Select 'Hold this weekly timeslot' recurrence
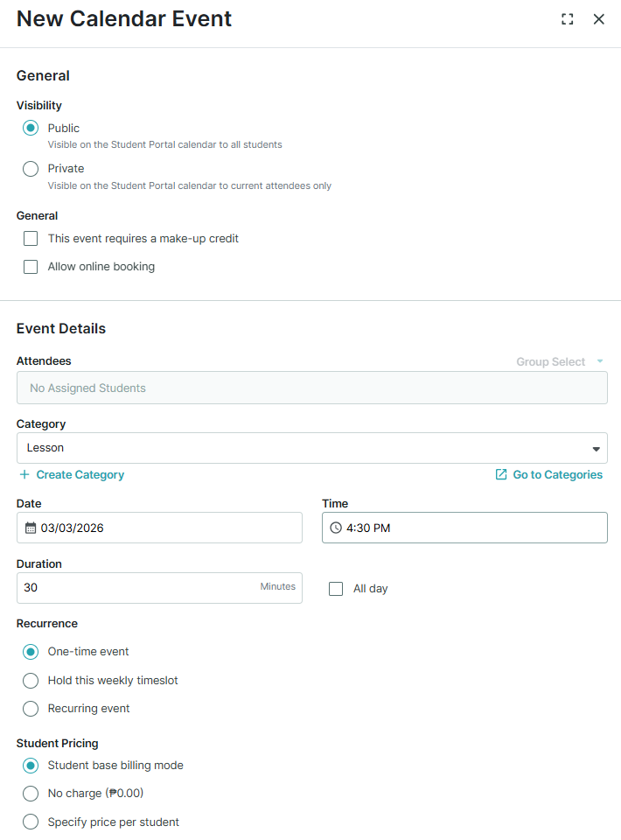 pos(31,680)
